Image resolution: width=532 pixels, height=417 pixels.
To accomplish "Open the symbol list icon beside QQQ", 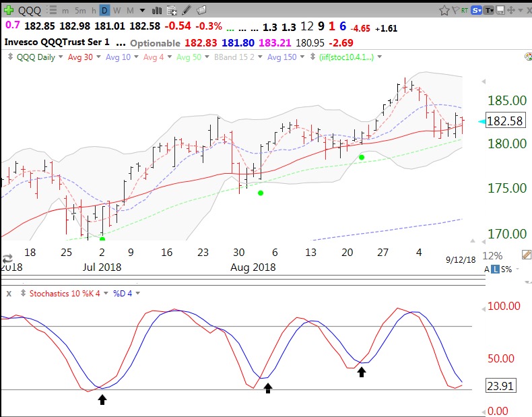I will [x=52, y=11].
